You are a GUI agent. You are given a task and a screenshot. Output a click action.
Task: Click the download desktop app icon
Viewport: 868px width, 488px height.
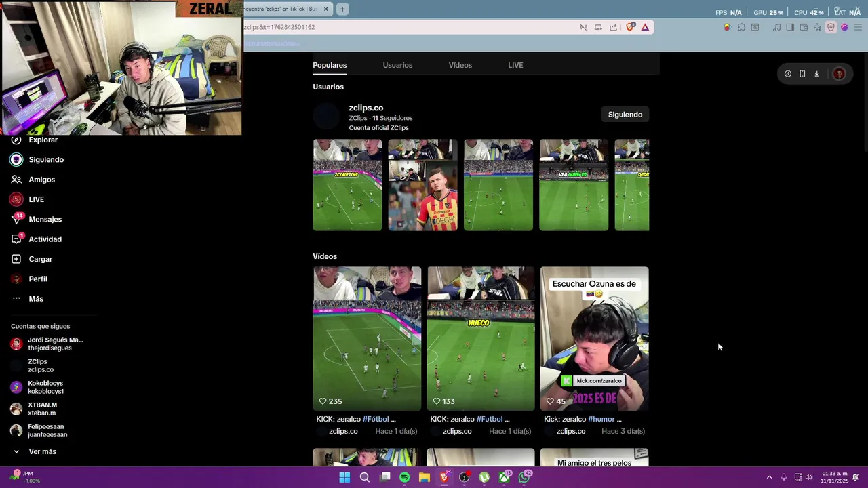coord(816,74)
